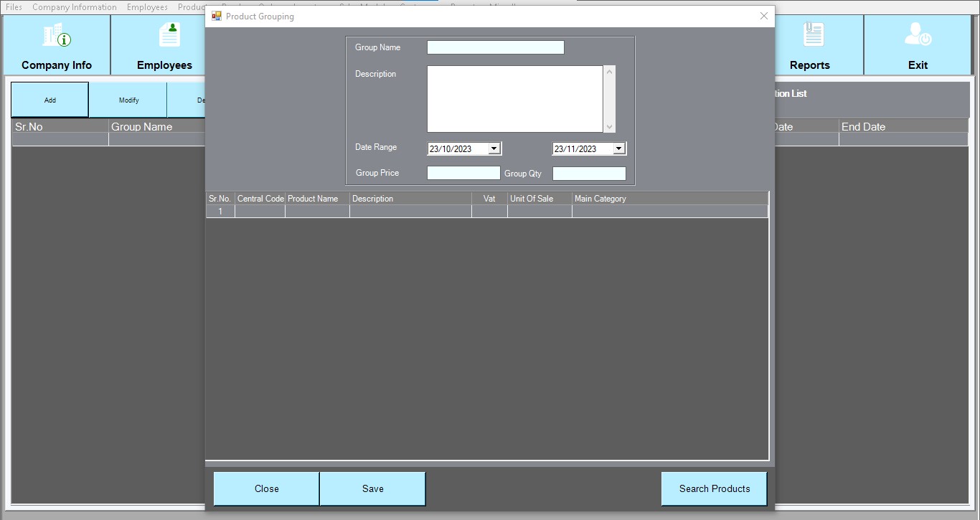Open the end date dropdown 23/11/2023
This screenshot has height=520, width=980.
(x=619, y=148)
